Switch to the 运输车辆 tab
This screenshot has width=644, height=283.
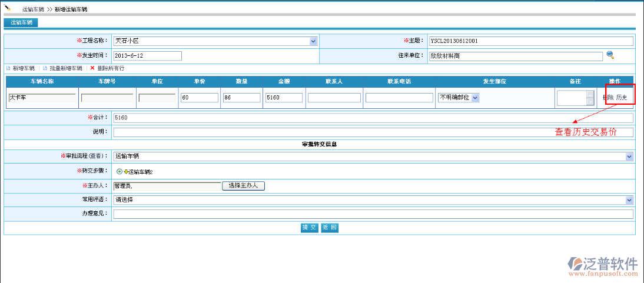(21, 22)
